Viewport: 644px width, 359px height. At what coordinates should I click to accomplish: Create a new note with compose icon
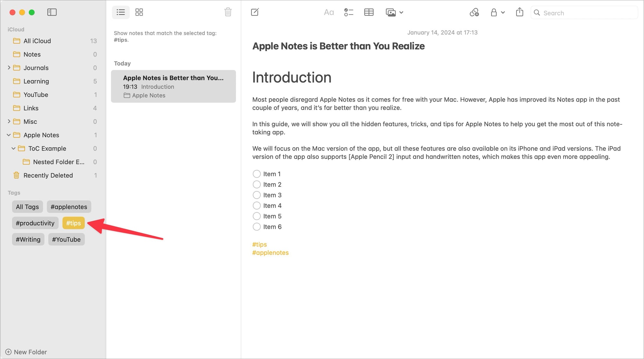pos(255,12)
